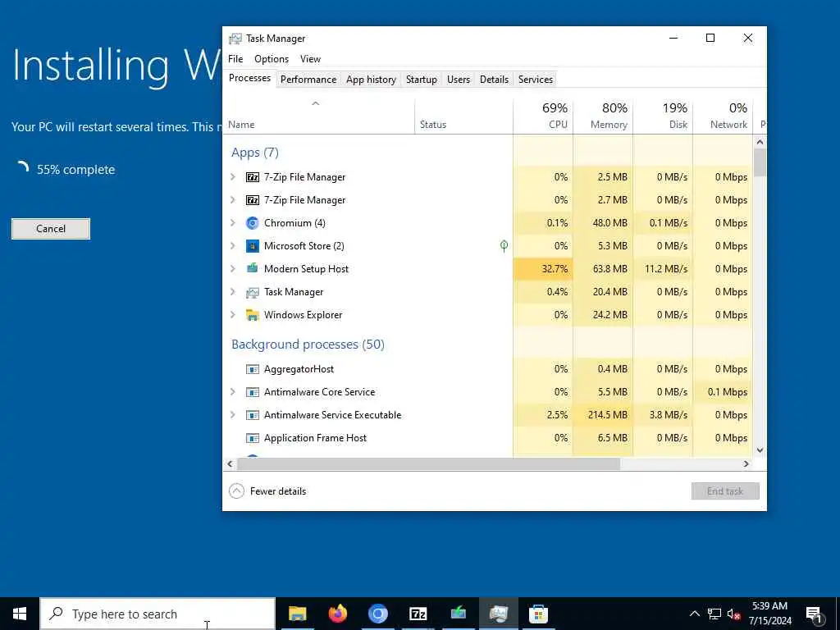Click Fewer details
840x630 pixels.
(x=268, y=491)
